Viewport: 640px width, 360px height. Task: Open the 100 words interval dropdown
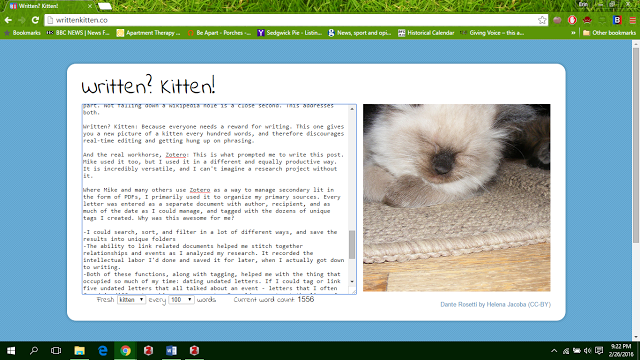point(181,300)
